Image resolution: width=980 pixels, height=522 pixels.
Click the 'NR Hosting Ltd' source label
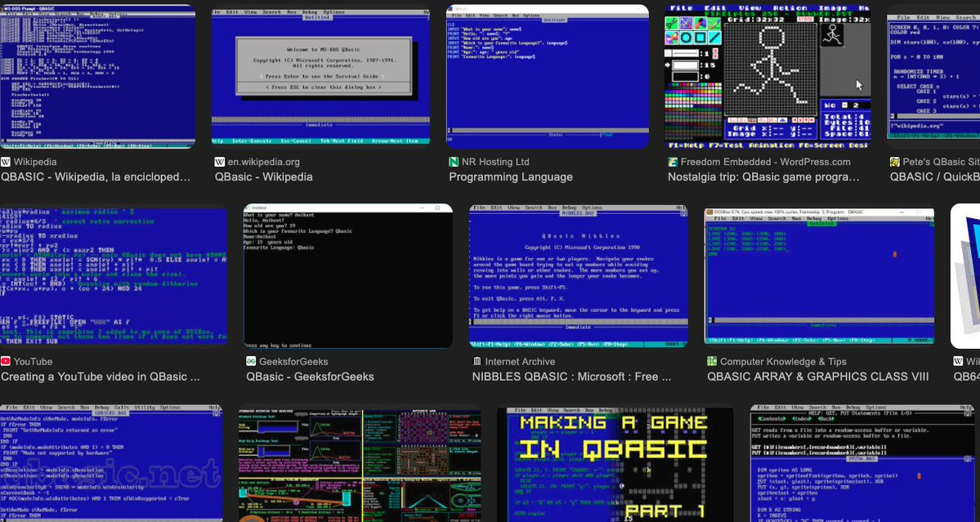[x=495, y=162]
